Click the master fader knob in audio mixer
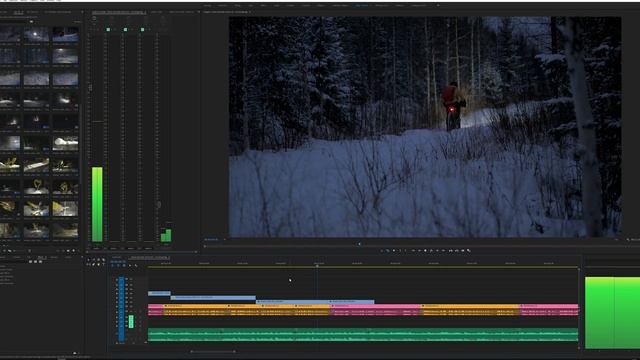Image resolution: width=640 pixels, height=360 pixels. point(159,204)
